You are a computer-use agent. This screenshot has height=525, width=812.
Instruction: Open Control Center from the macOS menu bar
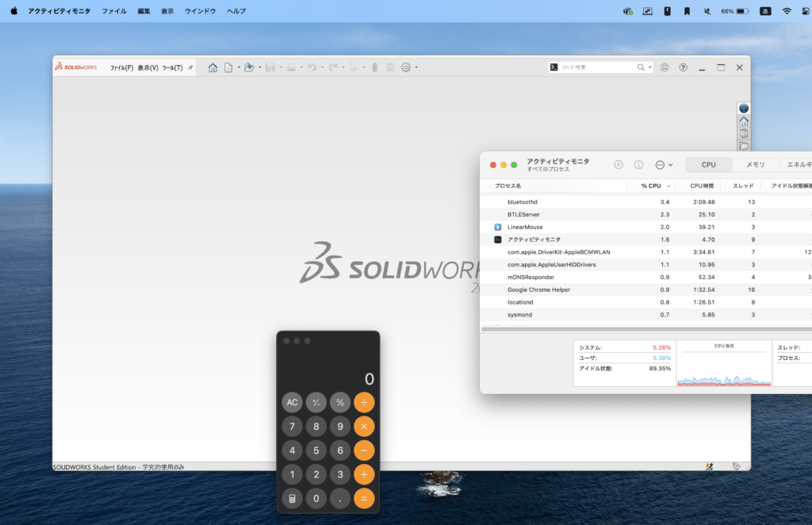click(806, 11)
